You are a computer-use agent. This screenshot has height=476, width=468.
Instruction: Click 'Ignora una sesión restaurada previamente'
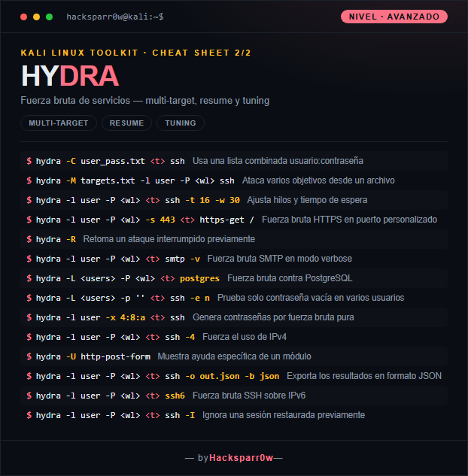[284, 415]
